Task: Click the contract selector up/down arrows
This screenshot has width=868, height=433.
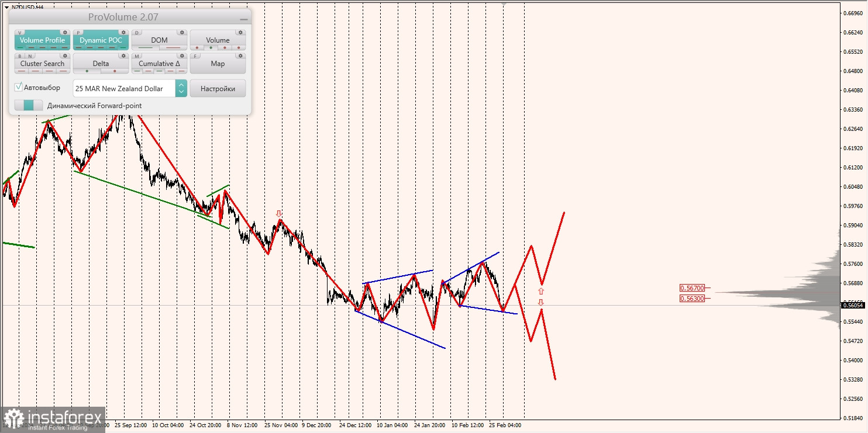Action: tap(181, 88)
